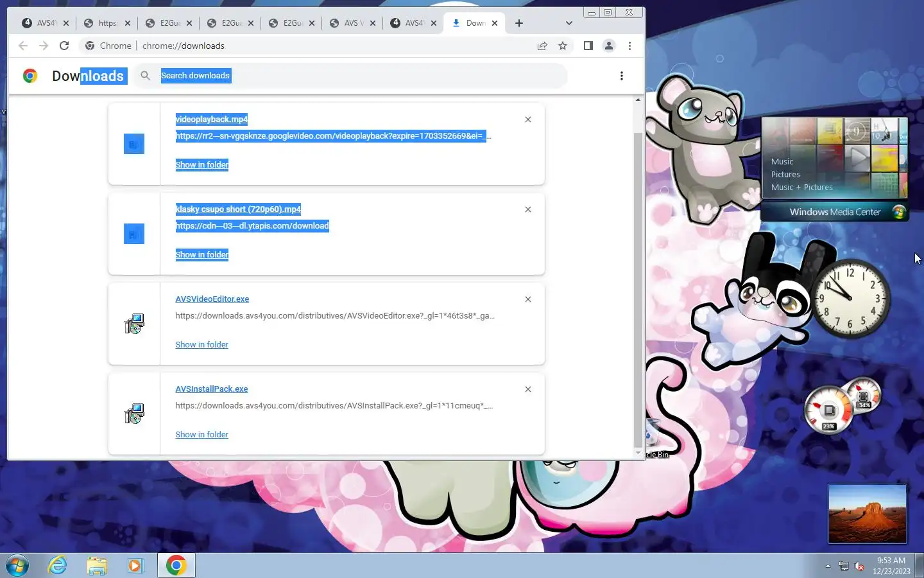Click the cdn--03--dl.ytapis.com download URL

tap(252, 226)
